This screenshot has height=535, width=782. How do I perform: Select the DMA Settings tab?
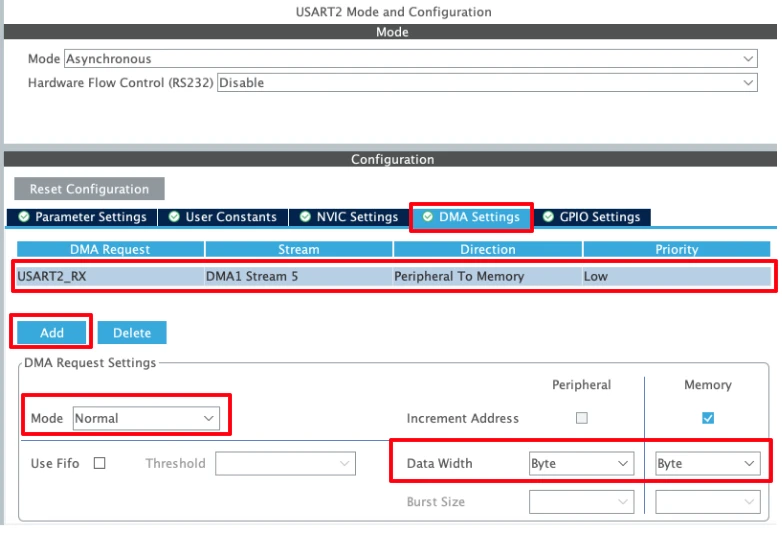click(x=470, y=217)
